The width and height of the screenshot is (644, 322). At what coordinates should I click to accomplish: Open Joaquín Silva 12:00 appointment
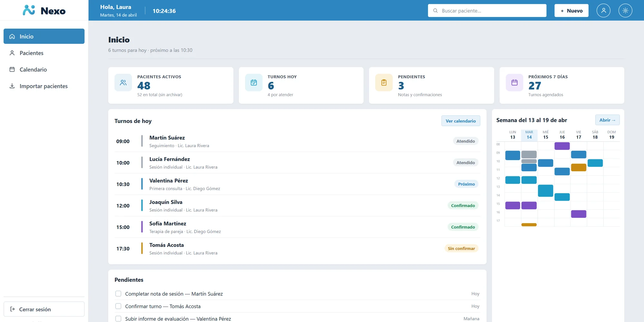pyautogui.click(x=297, y=206)
